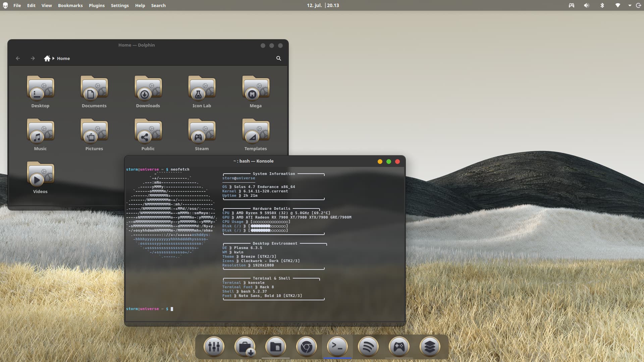Click Dolphin's search magnifier icon
This screenshot has width=644, height=362.
tap(278, 58)
